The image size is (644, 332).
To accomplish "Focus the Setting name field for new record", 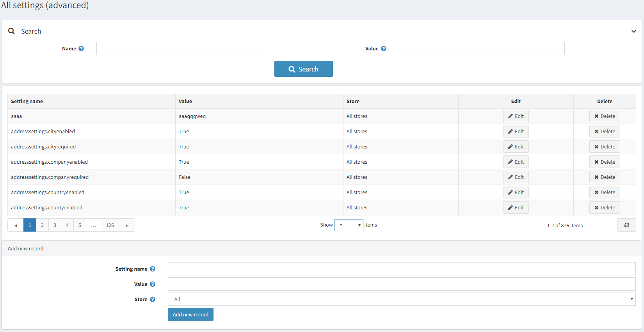I will point(401,269).
